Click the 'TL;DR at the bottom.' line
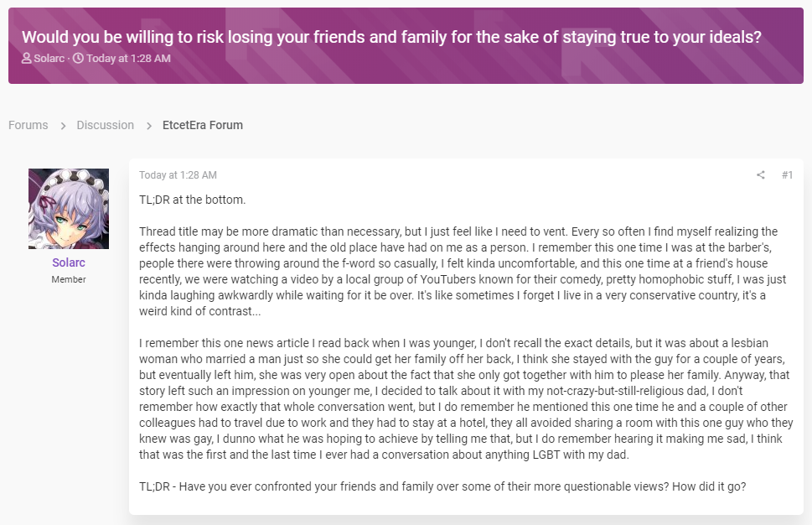The image size is (812, 525). tap(192, 200)
